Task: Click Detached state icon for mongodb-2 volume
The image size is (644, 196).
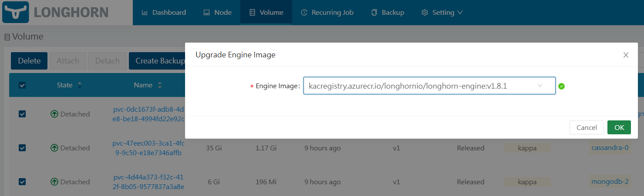Action: (54, 182)
